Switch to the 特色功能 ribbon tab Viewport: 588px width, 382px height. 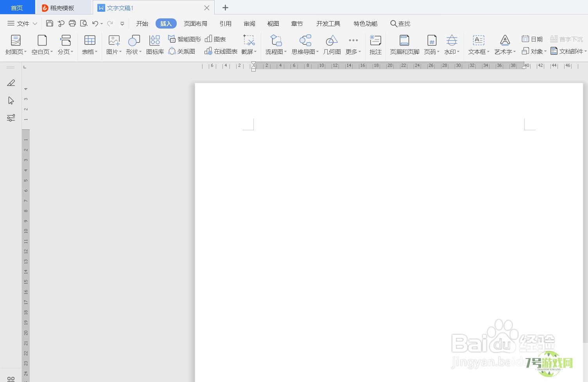point(366,23)
